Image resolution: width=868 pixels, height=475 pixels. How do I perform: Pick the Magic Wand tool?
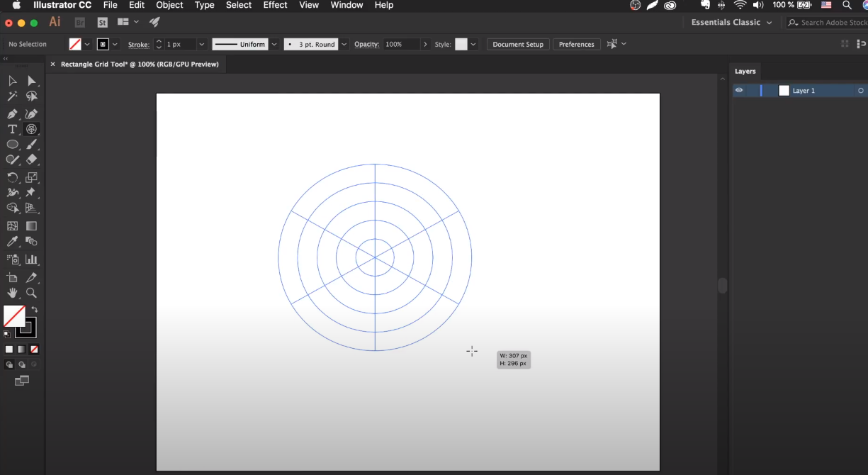[12, 96]
